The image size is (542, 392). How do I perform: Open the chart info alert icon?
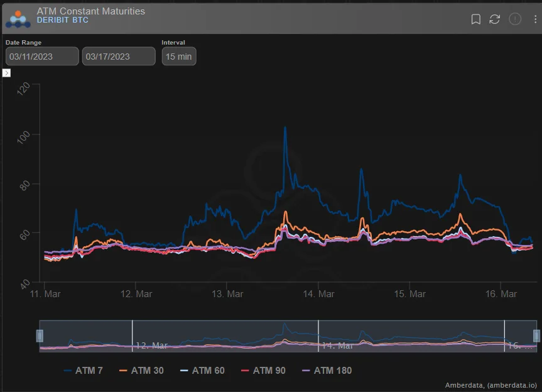[515, 19]
